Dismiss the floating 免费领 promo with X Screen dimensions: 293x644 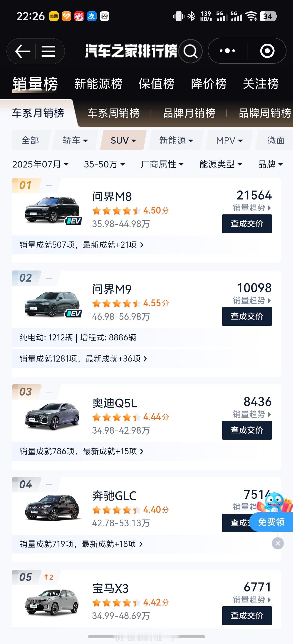[x=278, y=543]
